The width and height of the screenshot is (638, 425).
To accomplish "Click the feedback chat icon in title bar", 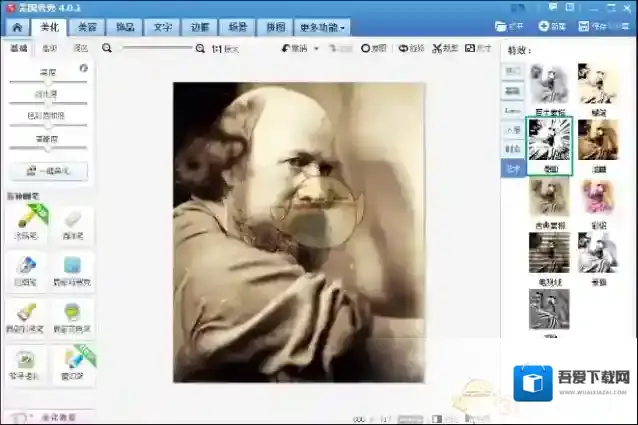I will pos(553,7).
